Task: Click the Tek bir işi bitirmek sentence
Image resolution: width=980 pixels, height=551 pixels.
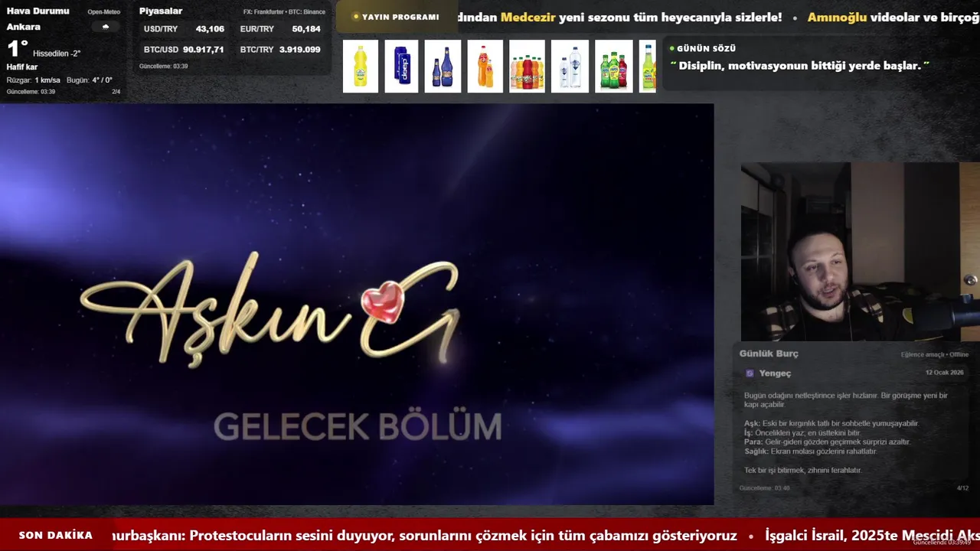Action: click(x=802, y=470)
